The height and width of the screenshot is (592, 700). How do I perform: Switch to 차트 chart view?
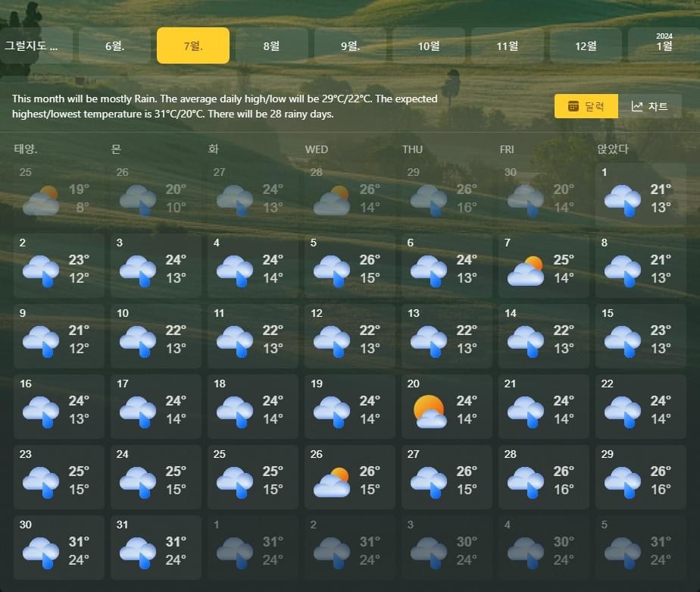pyautogui.click(x=650, y=106)
